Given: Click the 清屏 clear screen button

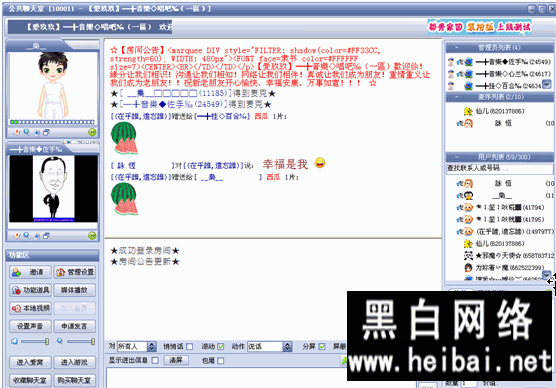Looking at the screenshot, I should (x=176, y=360).
